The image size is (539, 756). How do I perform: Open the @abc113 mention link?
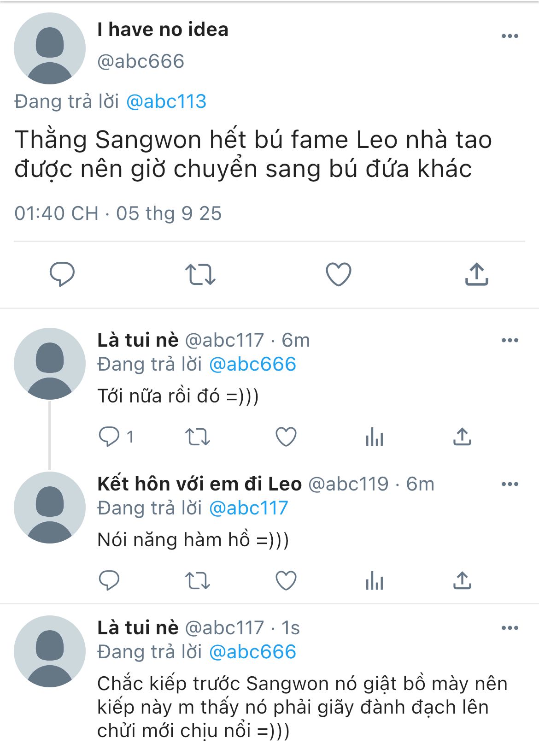[x=166, y=101]
